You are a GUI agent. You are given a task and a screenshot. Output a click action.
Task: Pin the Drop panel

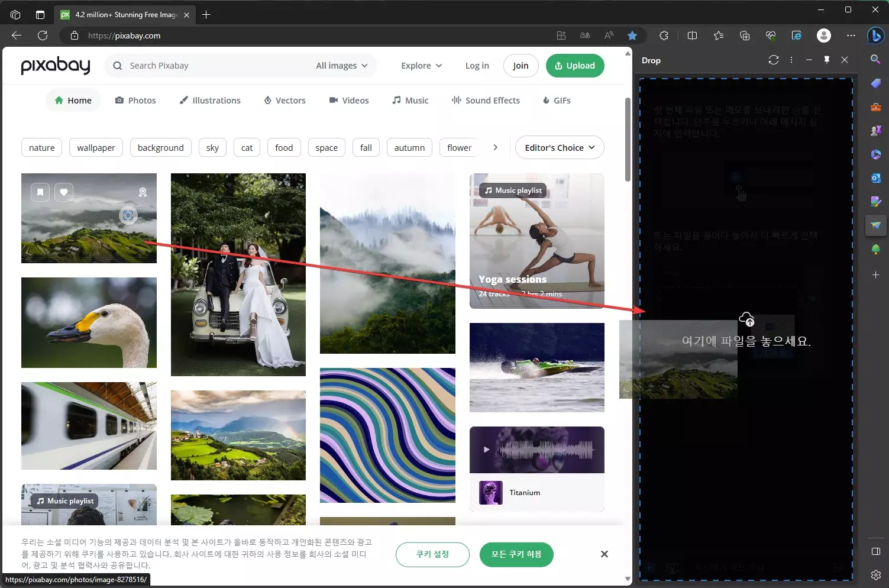coord(827,60)
